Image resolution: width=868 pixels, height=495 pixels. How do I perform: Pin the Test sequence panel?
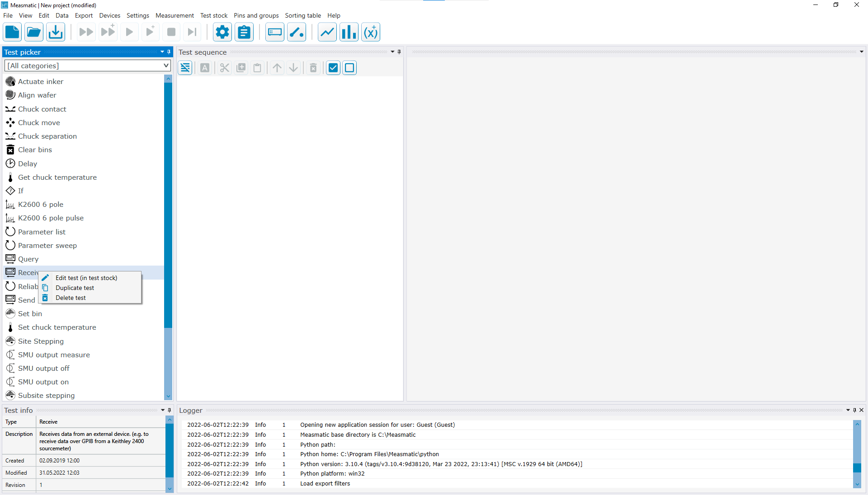point(399,52)
